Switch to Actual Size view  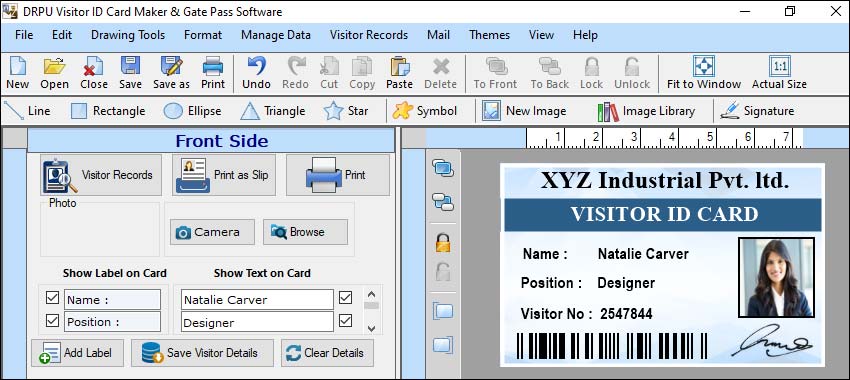780,73
